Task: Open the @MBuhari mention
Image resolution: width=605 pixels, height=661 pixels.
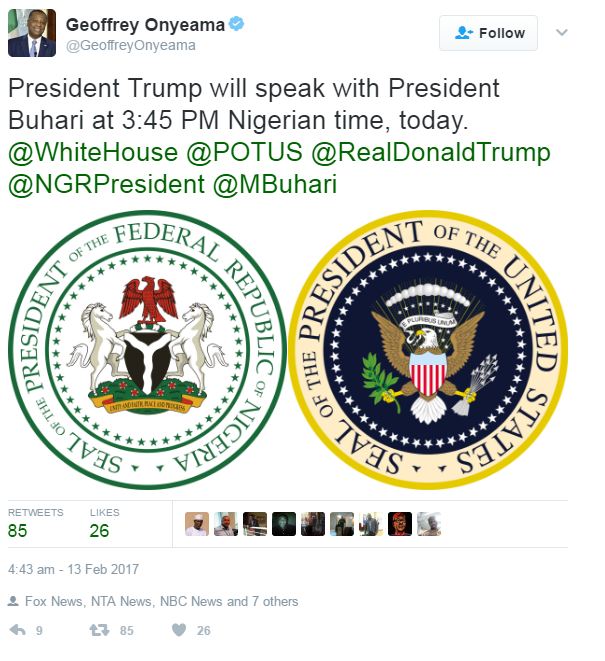Action: [x=275, y=185]
